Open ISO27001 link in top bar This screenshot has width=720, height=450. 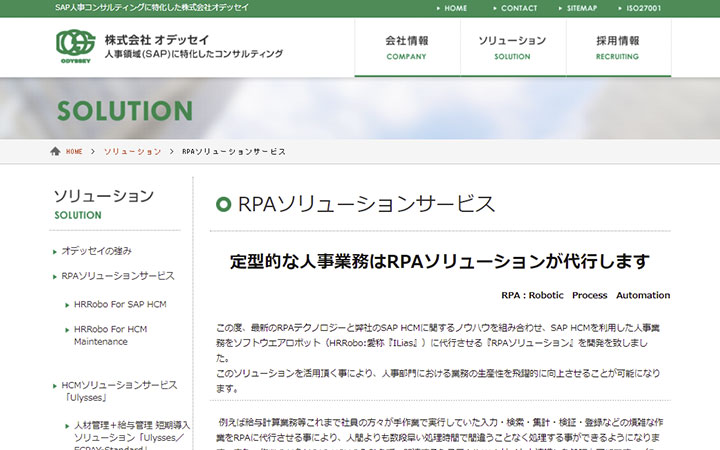pos(644,8)
